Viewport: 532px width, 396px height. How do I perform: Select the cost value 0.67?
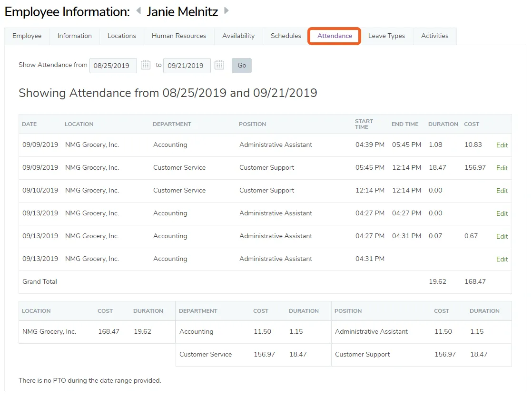click(x=471, y=236)
